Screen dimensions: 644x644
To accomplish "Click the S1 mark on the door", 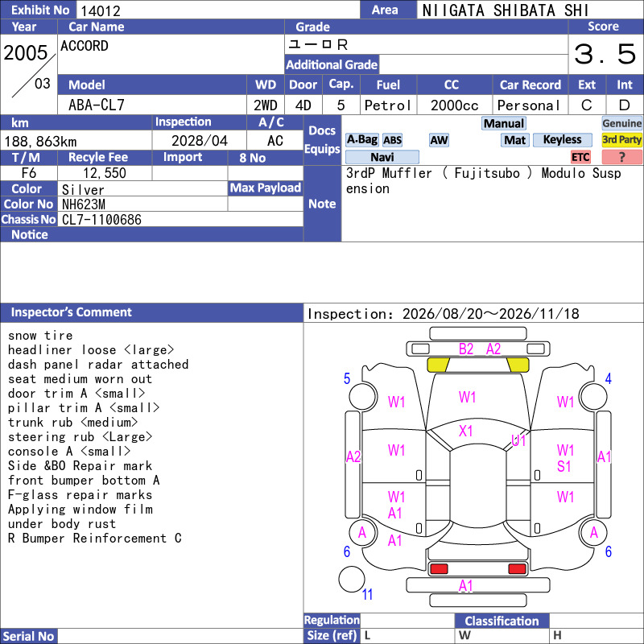I will pos(564,467).
